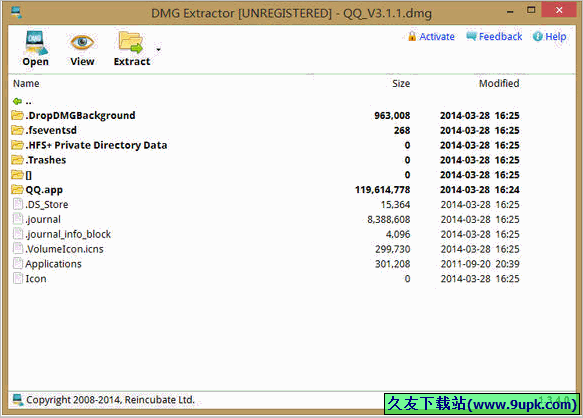This screenshot has height=418, width=583.
Task: Click size value 4,096
Action: [x=398, y=235]
